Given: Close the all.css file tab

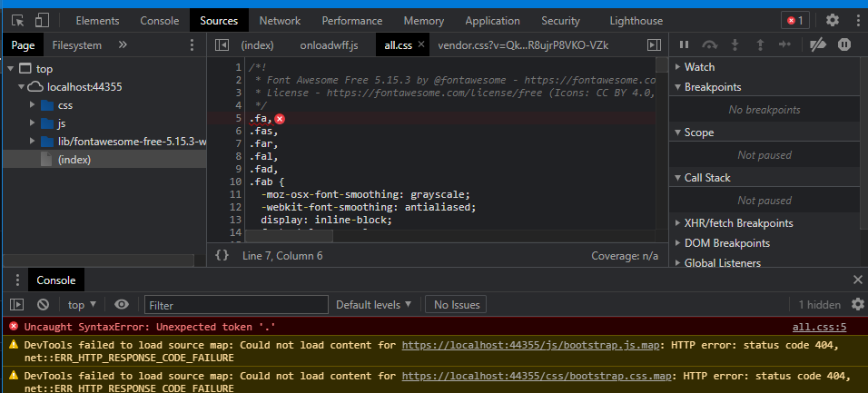Looking at the screenshot, I should [421, 44].
